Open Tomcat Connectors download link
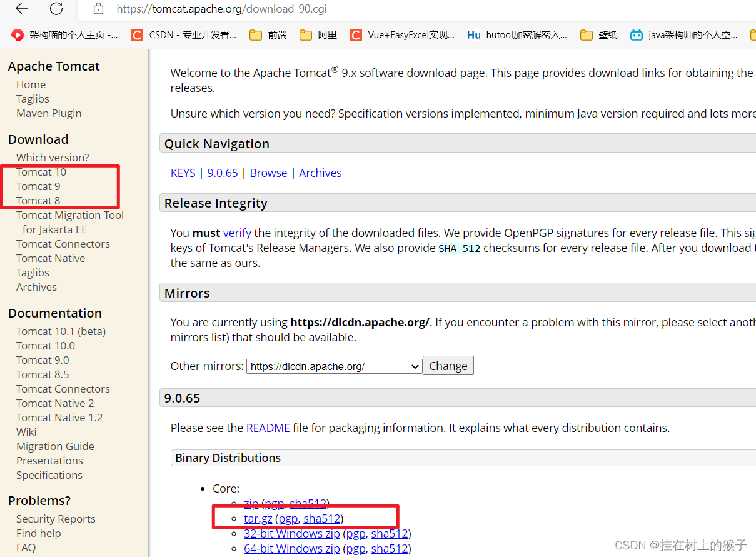756x557 pixels. [63, 244]
